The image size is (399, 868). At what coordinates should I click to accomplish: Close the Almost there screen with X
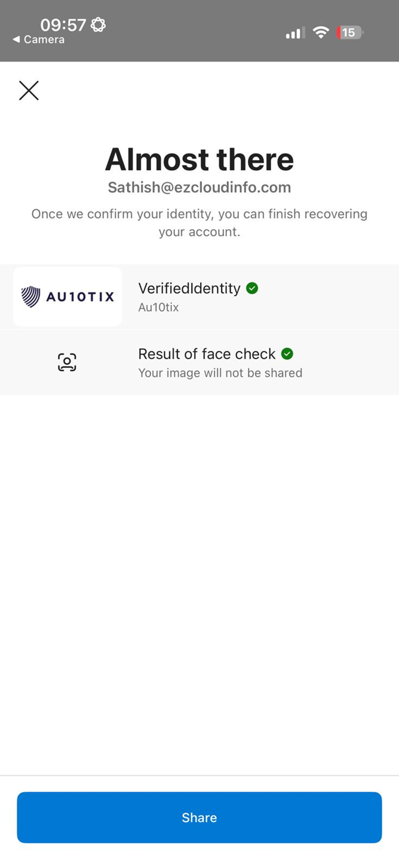29,91
